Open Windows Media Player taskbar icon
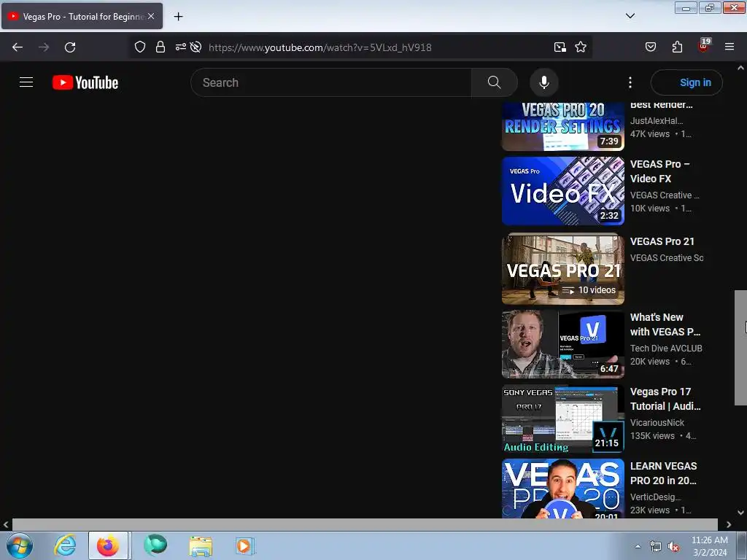747x560 pixels. 244,545
